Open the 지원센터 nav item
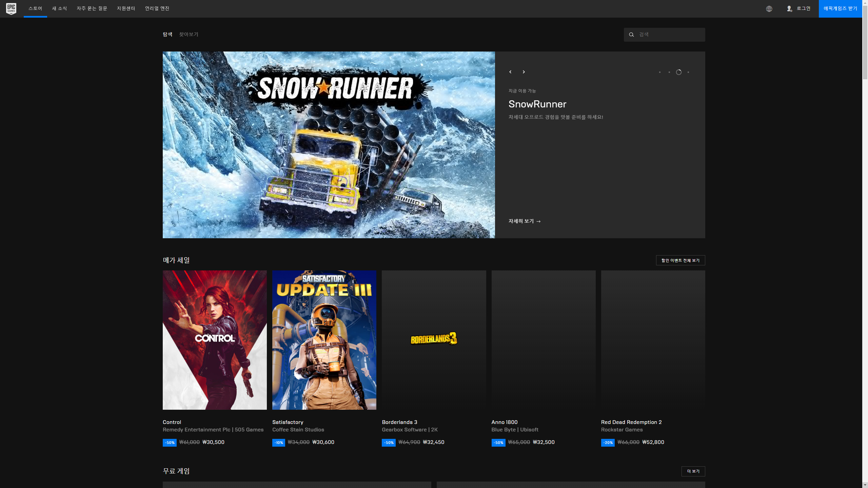 pos(126,8)
